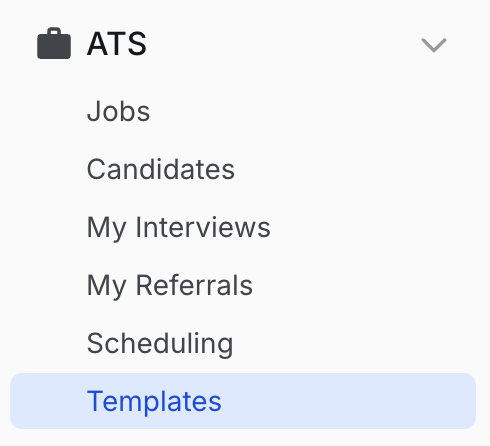
Task: Click the active Templates row background
Action: (x=243, y=401)
